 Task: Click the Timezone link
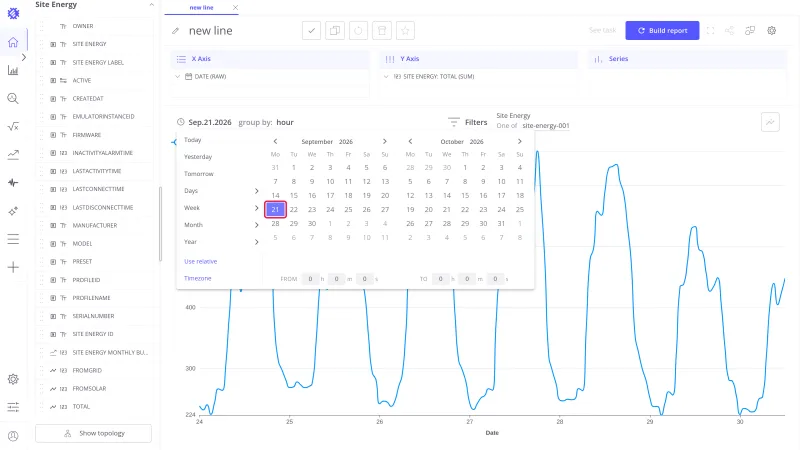coord(197,279)
